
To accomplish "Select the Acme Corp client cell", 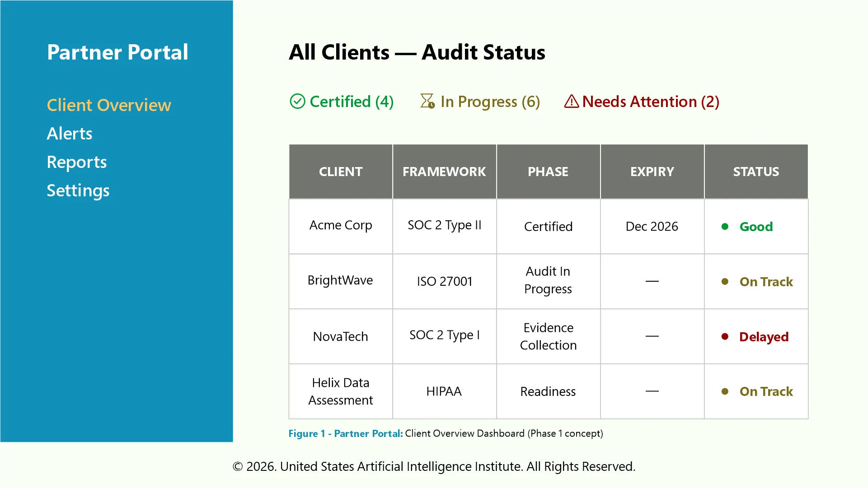I will (x=341, y=227).
